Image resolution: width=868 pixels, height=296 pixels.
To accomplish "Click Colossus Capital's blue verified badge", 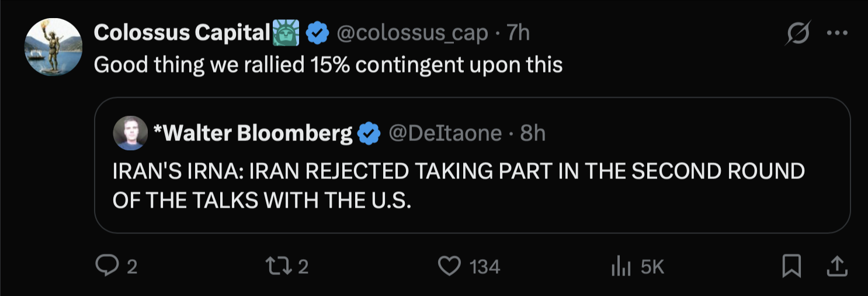I will [x=317, y=34].
